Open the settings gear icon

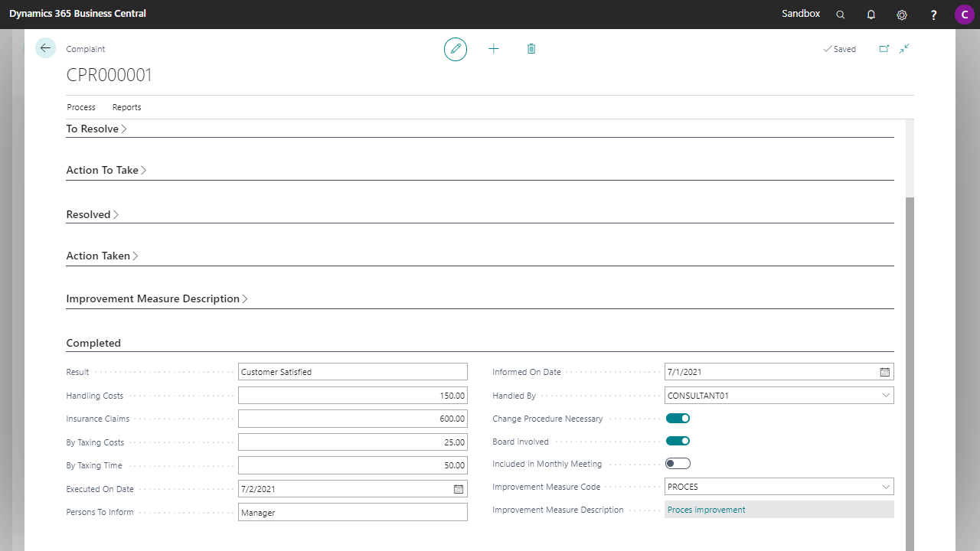[x=902, y=15]
